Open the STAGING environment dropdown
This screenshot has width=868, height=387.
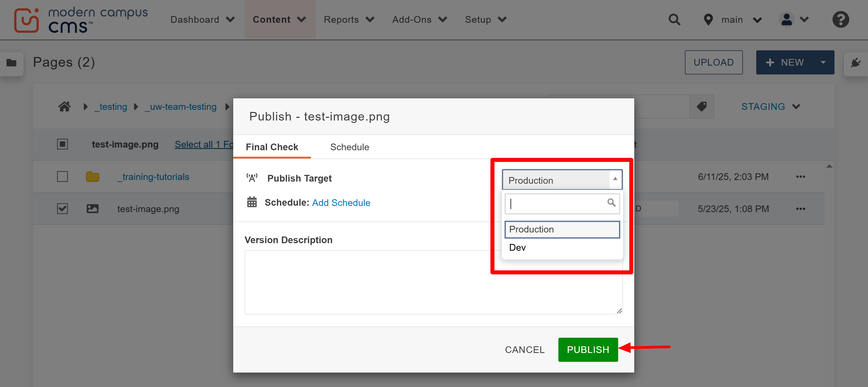(x=771, y=106)
